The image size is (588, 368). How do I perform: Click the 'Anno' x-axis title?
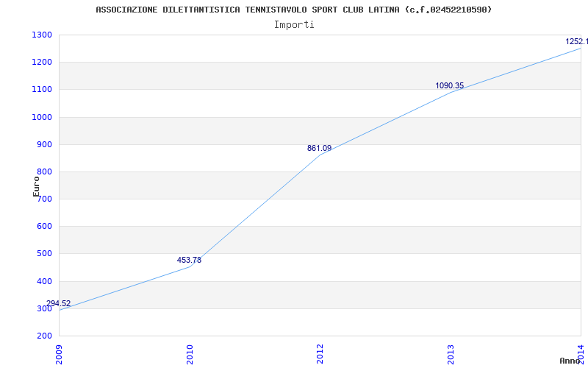tap(570, 361)
